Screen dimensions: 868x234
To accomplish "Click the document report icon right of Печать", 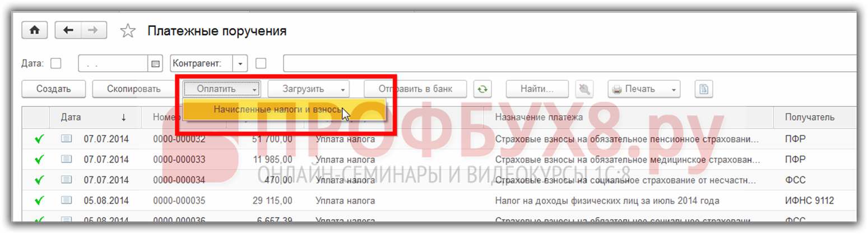I will pos(703,89).
